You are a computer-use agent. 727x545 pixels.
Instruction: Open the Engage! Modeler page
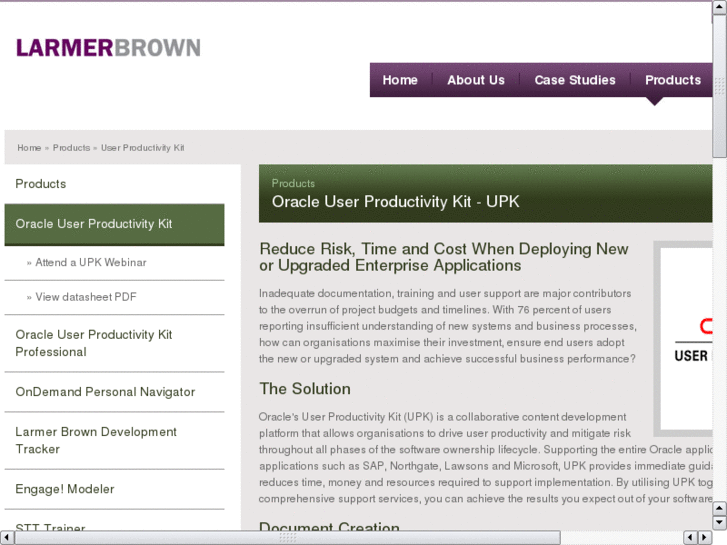[x=65, y=489]
